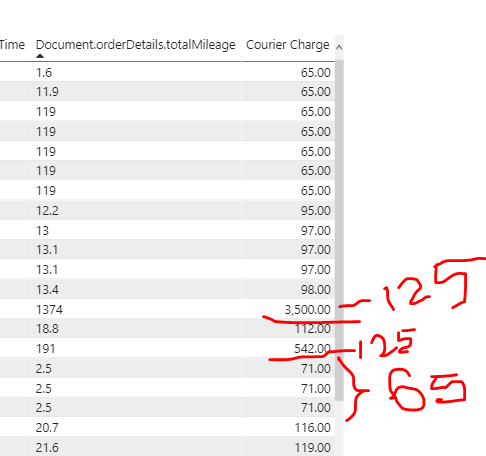Sort by Courier Charge column header
Screen dimensions: 486x456
288,45
